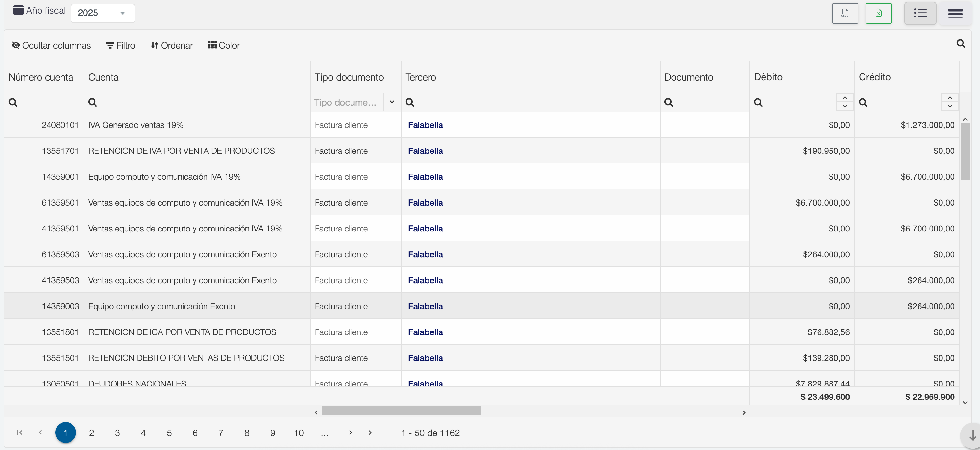Switch to detailed list view

pos(920,13)
